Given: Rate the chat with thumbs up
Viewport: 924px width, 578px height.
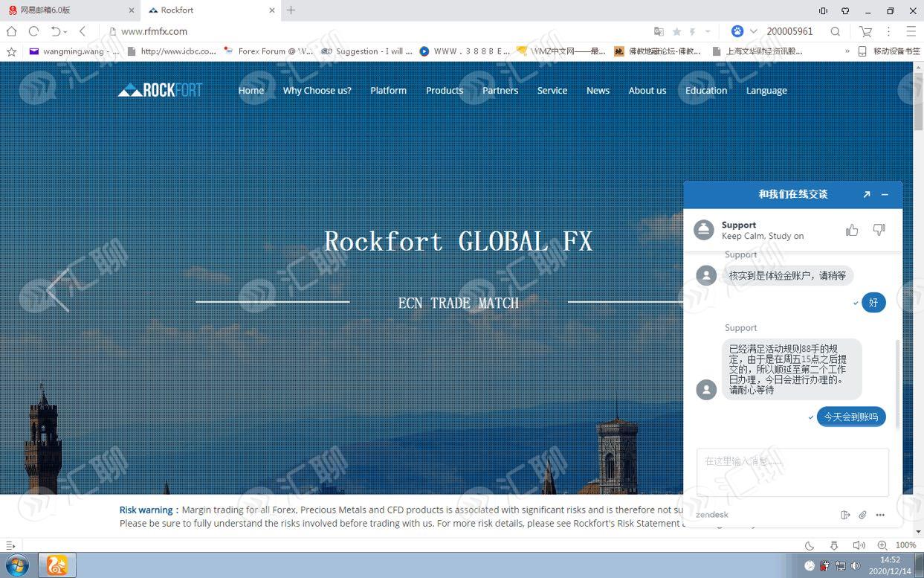Looking at the screenshot, I should pyautogui.click(x=852, y=230).
